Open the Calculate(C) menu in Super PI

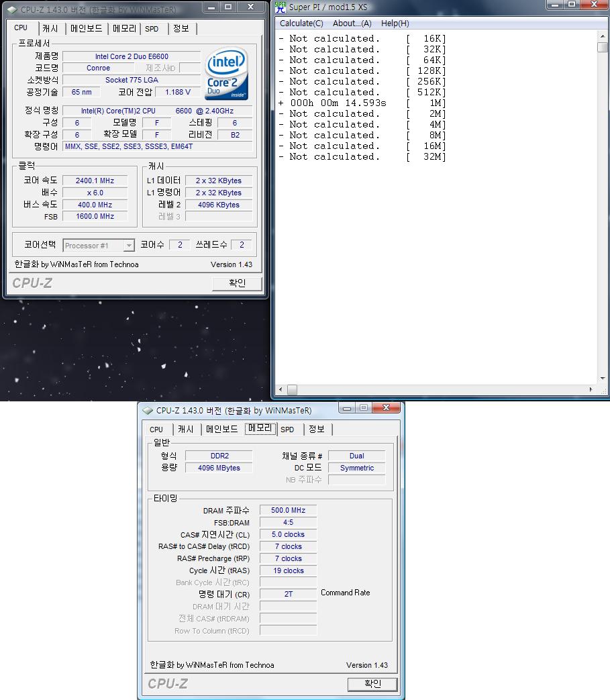(301, 23)
